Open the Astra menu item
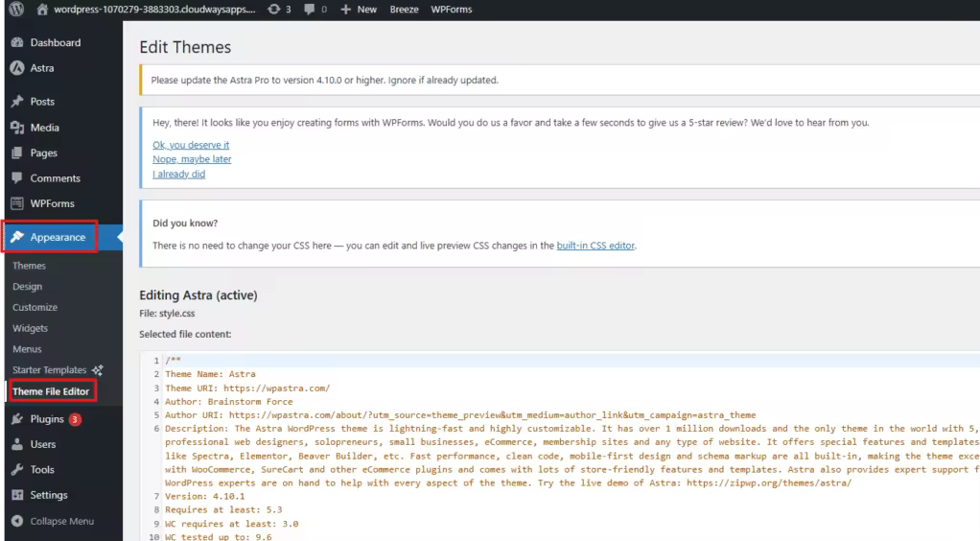980x541 pixels. point(42,67)
